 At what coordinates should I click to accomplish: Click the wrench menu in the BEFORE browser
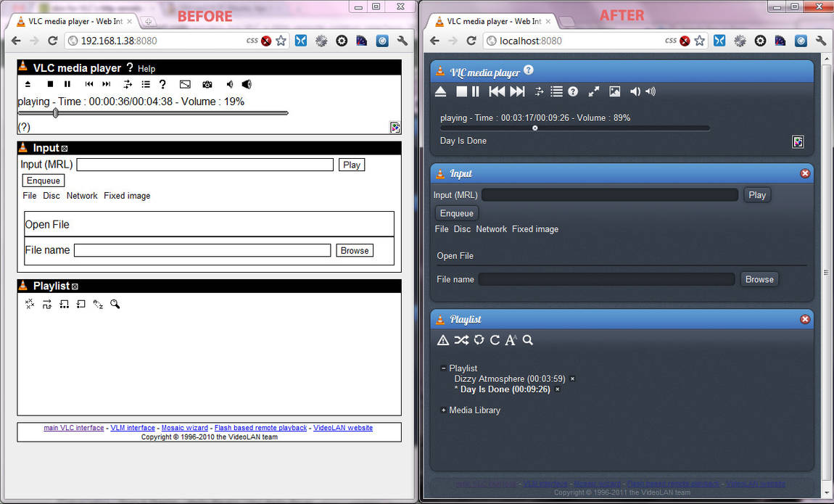402,41
